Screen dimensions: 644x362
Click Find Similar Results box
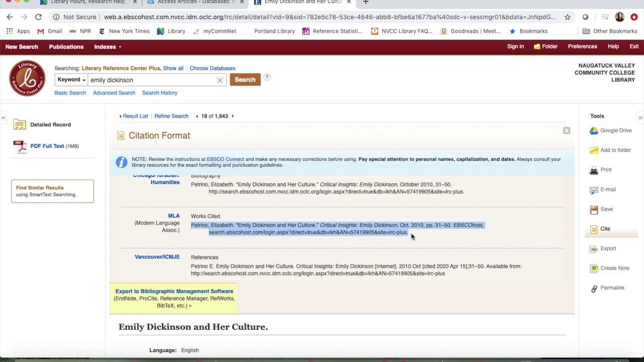[x=52, y=191]
